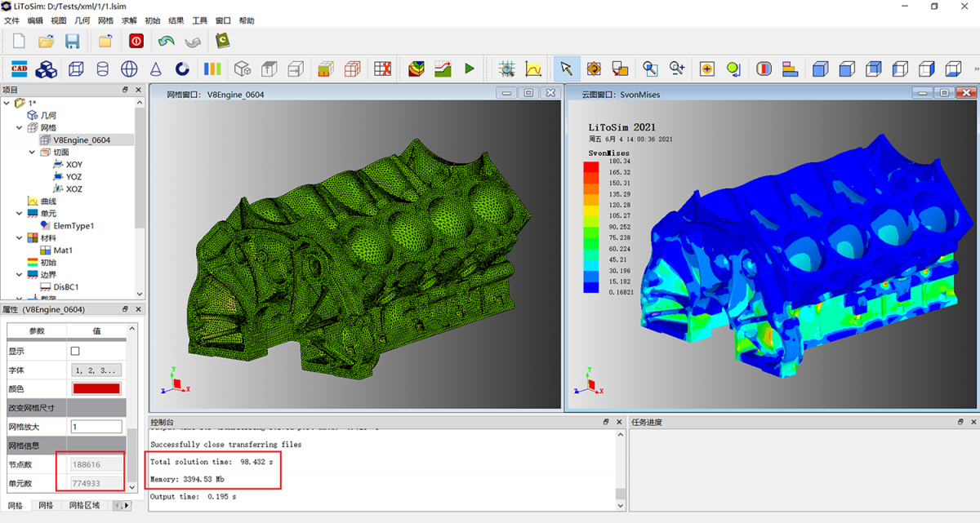The image size is (980, 523).
Task: Select the 几何 tree item
Action: click(x=42, y=115)
